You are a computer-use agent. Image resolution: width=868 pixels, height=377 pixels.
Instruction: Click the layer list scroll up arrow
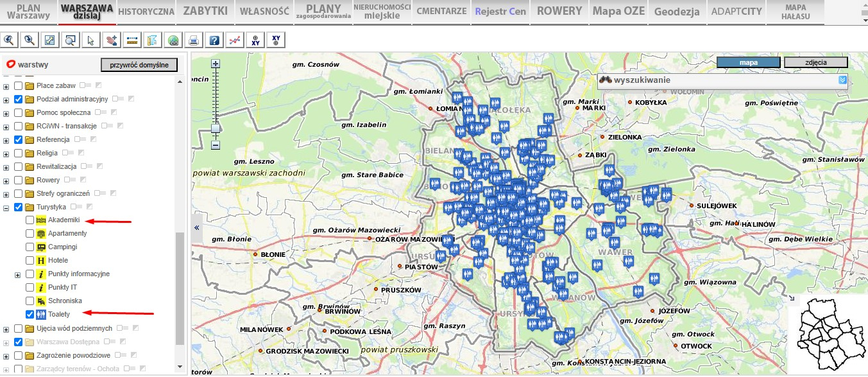(x=180, y=80)
